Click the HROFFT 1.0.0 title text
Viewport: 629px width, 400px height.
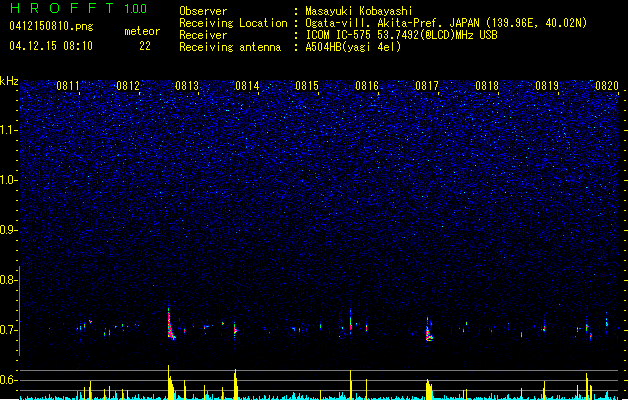click(x=78, y=8)
